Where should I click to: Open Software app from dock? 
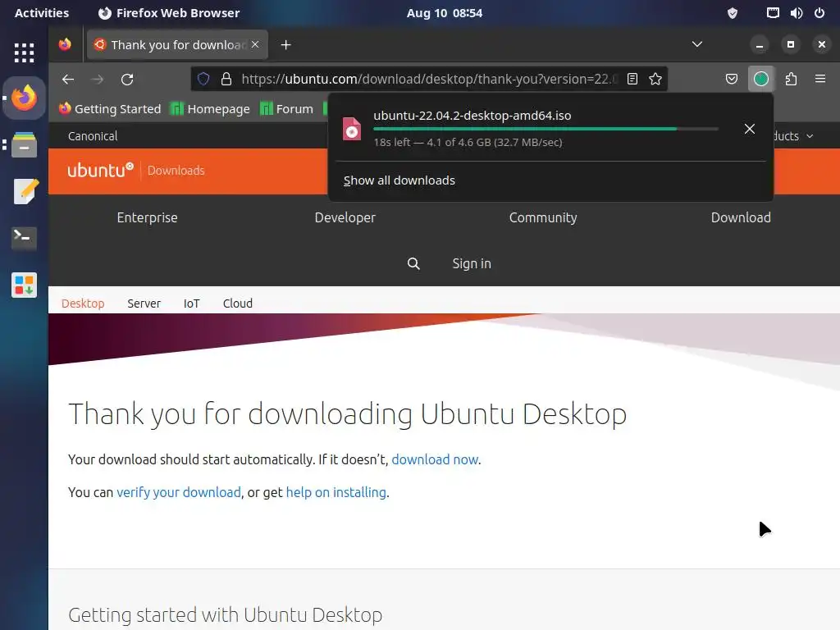tap(24, 285)
